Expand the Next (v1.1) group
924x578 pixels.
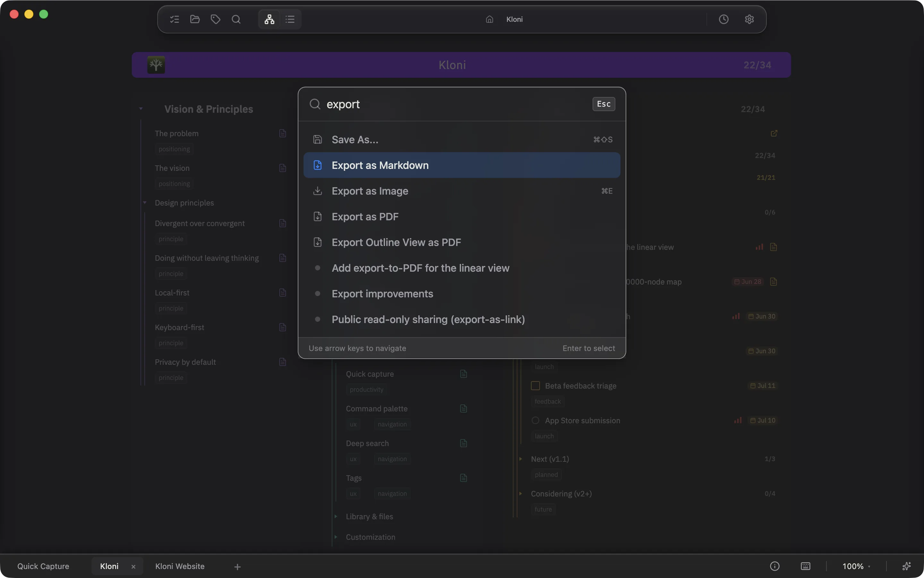coord(520,459)
